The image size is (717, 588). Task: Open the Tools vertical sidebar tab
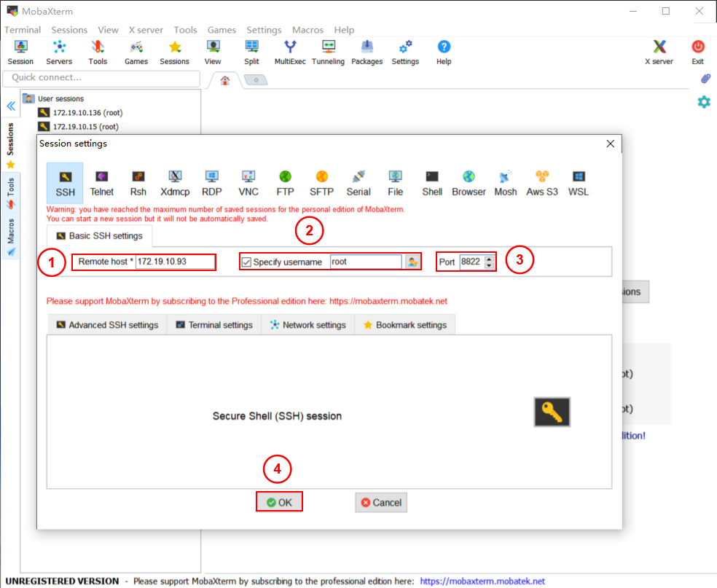(11, 193)
